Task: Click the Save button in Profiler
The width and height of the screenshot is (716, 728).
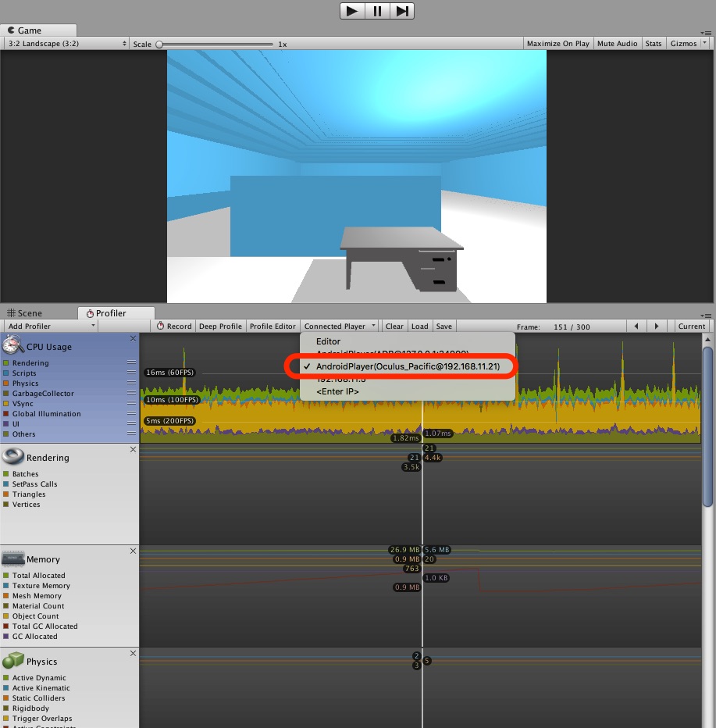Action: pos(443,327)
